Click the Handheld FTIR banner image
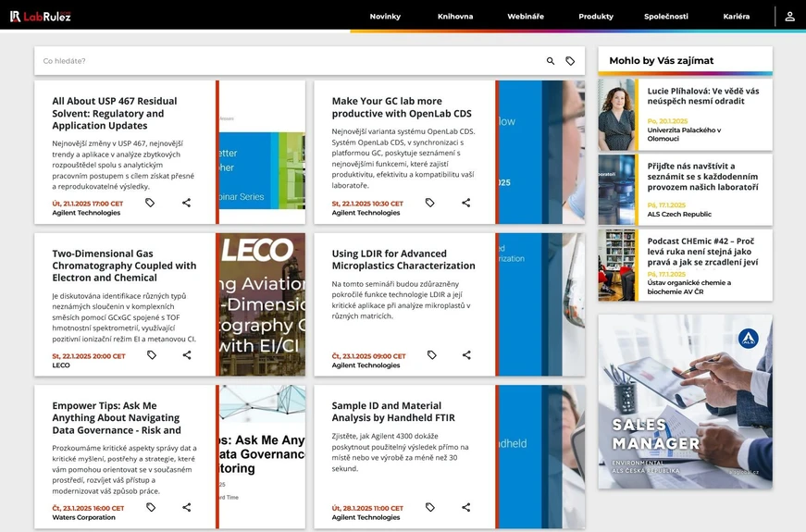806x532 pixels. [541, 456]
